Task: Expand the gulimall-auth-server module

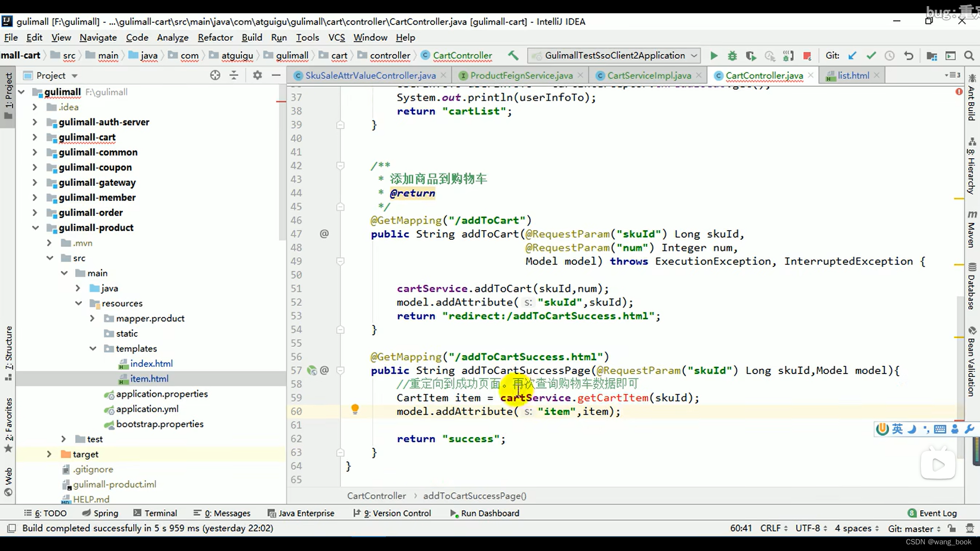Action: coord(35,122)
